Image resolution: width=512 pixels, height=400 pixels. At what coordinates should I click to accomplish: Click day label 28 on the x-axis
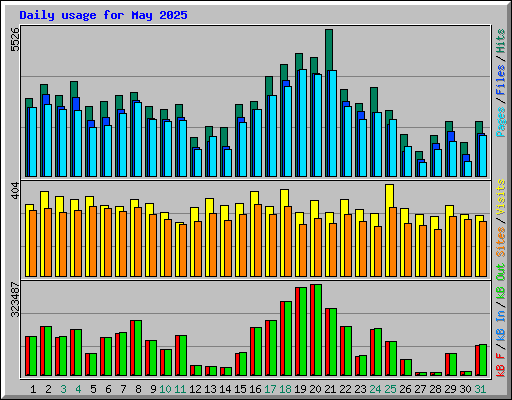435,389
